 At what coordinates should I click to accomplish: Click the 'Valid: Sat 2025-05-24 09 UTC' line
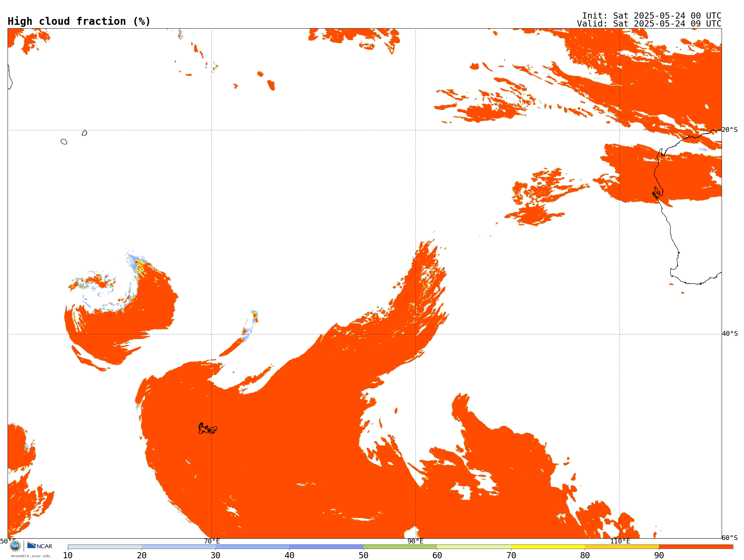pos(649,24)
